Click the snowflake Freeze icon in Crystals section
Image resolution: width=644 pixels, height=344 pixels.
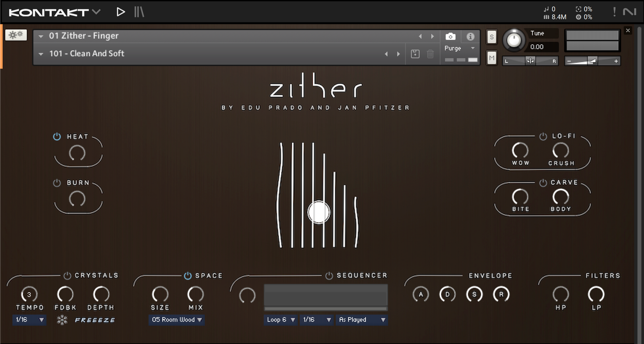point(62,319)
